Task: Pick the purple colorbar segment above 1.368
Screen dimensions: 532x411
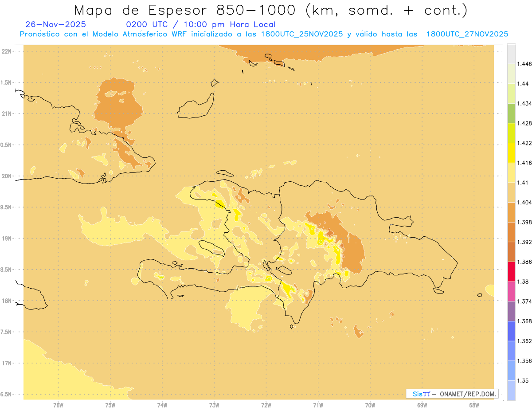Action: [511, 311]
